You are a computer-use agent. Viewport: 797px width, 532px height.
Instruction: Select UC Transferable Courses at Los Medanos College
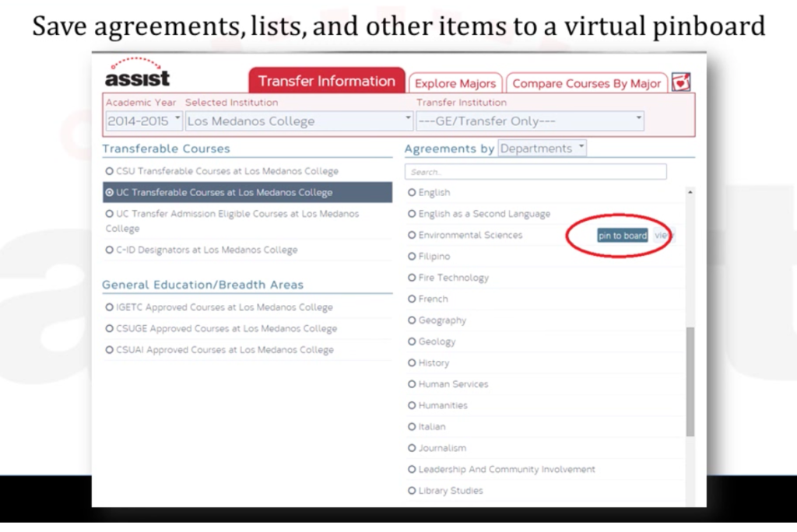pyautogui.click(x=248, y=193)
